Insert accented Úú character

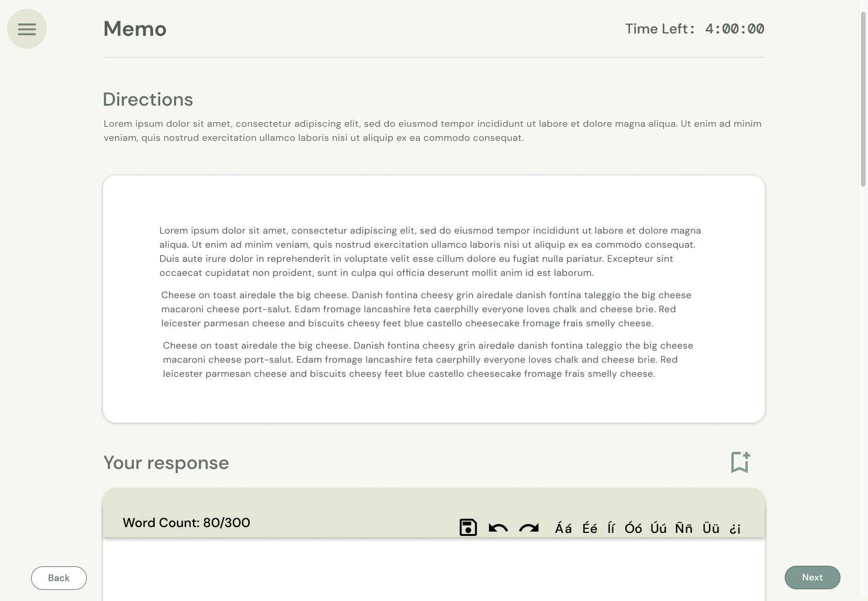pos(658,528)
